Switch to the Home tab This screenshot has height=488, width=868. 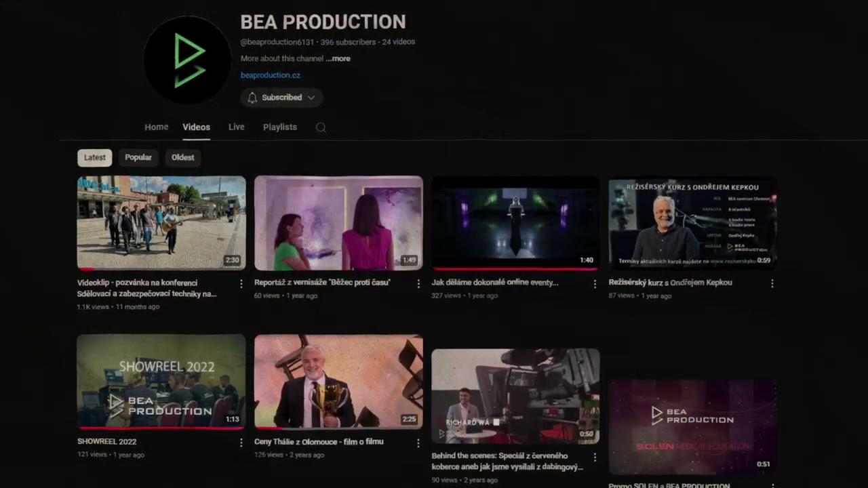coord(156,127)
